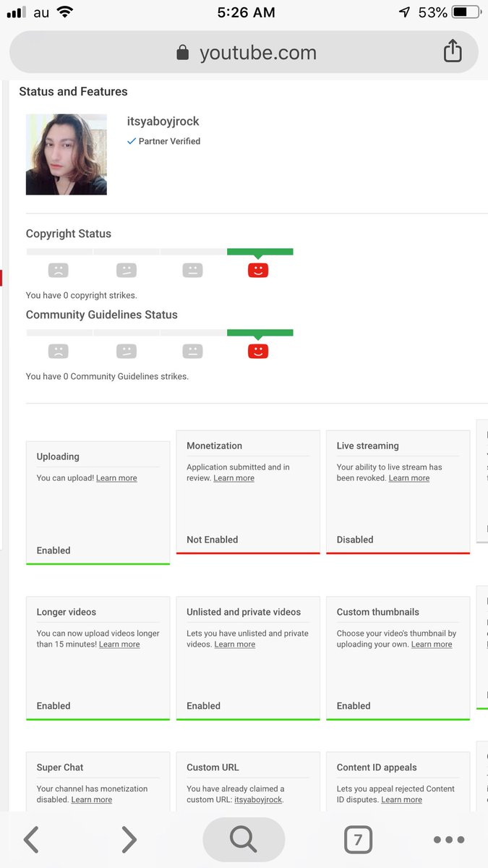Viewport: 488px width, 868px height.
Task: Tap the Enabled status under Longer videos
Action: point(53,706)
